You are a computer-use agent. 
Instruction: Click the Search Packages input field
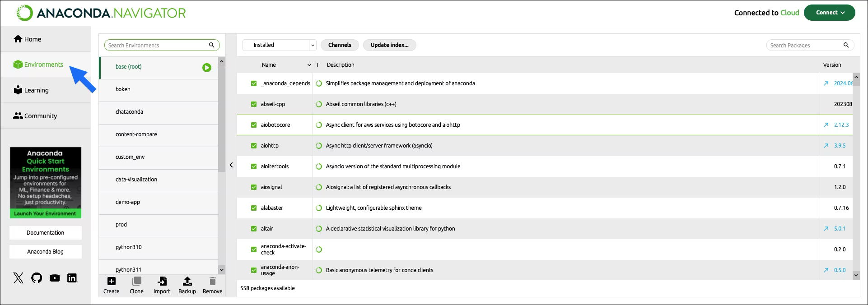(x=805, y=45)
